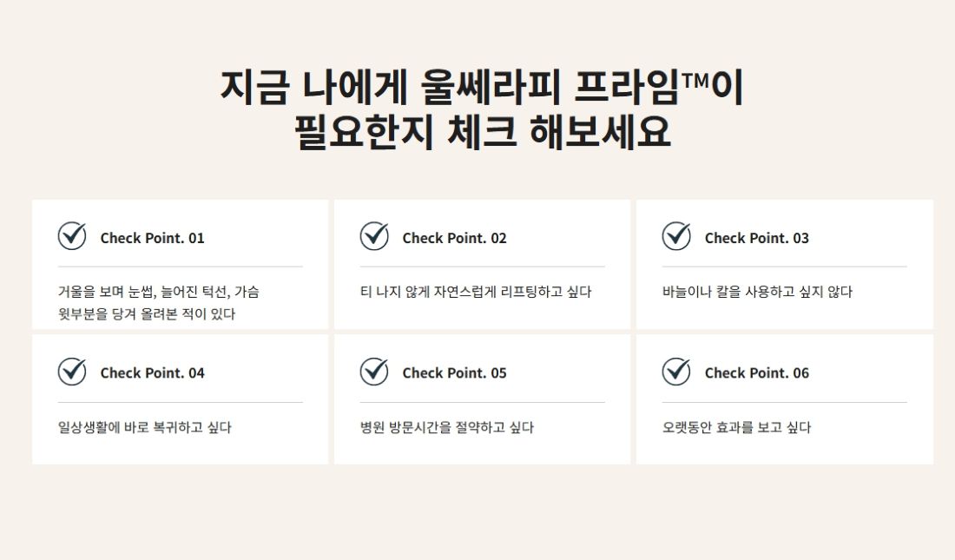The height and width of the screenshot is (560, 955).
Task: Click the "Check Point. 02" title text
Action: pyautogui.click(x=454, y=238)
